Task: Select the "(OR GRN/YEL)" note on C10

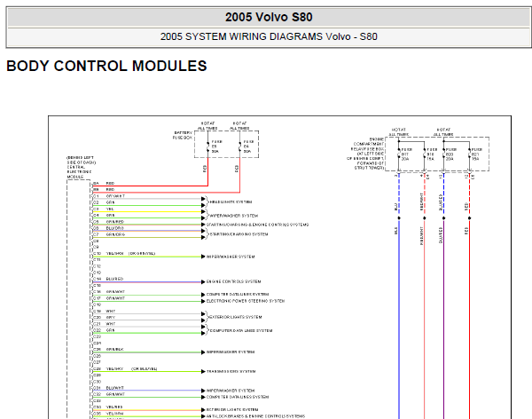Action: point(142,254)
